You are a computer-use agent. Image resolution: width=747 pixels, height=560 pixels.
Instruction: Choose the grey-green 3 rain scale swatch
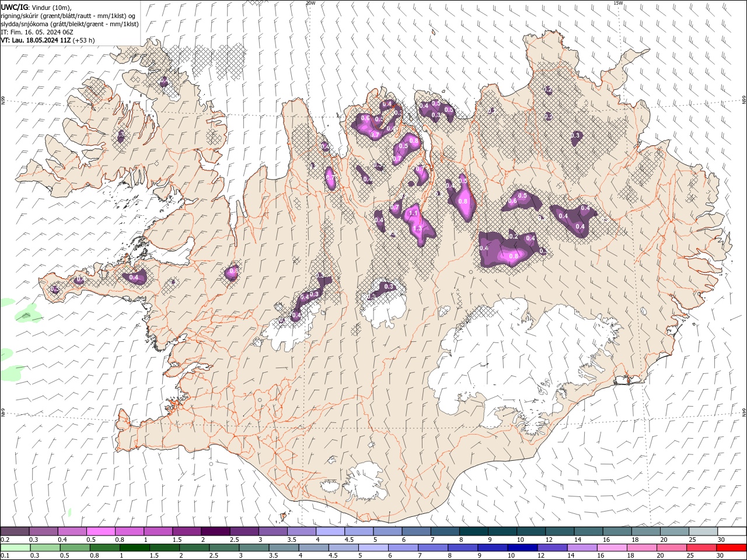pyautogui.click(x=254, y=548)
